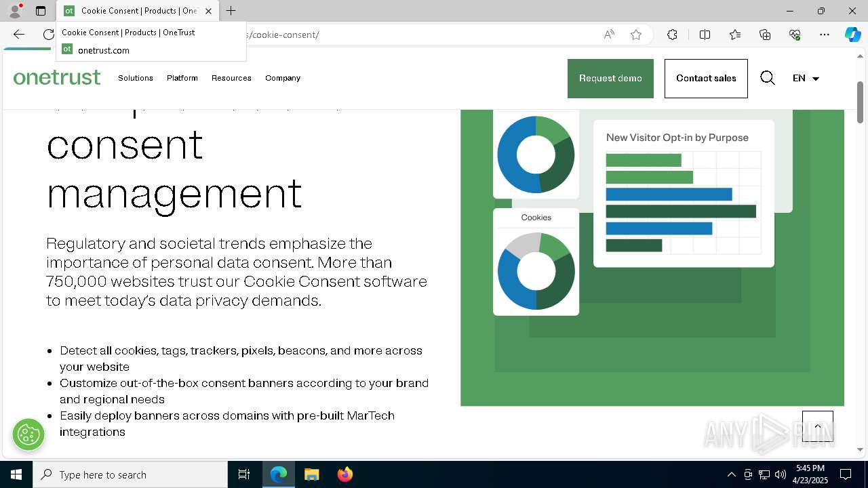Toggle Split screen view
The height and width of the screenshot is (488, 868).
705,35
